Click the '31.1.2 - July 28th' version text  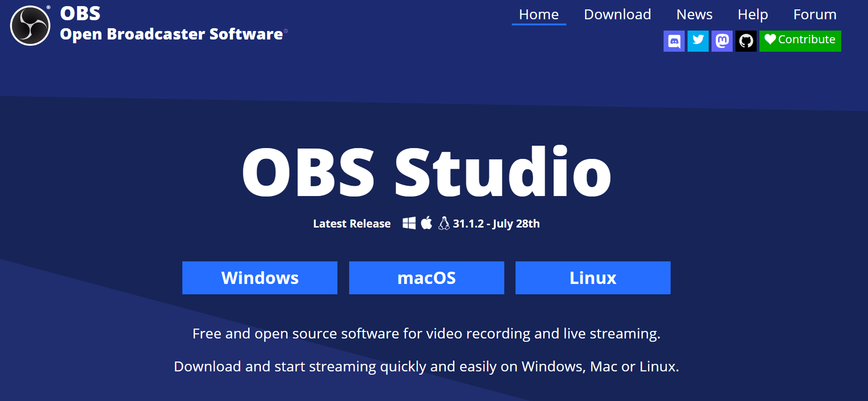496,224
